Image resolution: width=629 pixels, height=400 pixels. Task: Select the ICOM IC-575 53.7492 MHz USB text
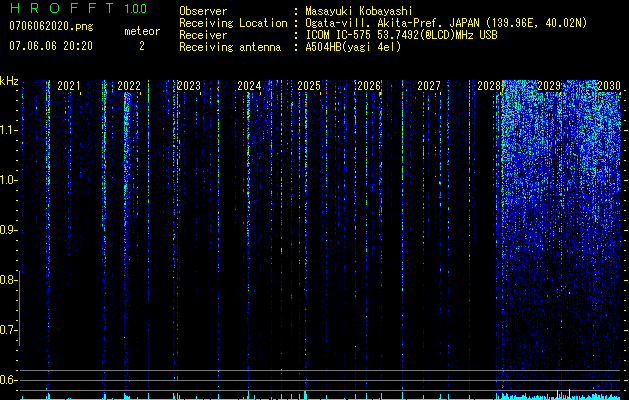pos(401,35)
